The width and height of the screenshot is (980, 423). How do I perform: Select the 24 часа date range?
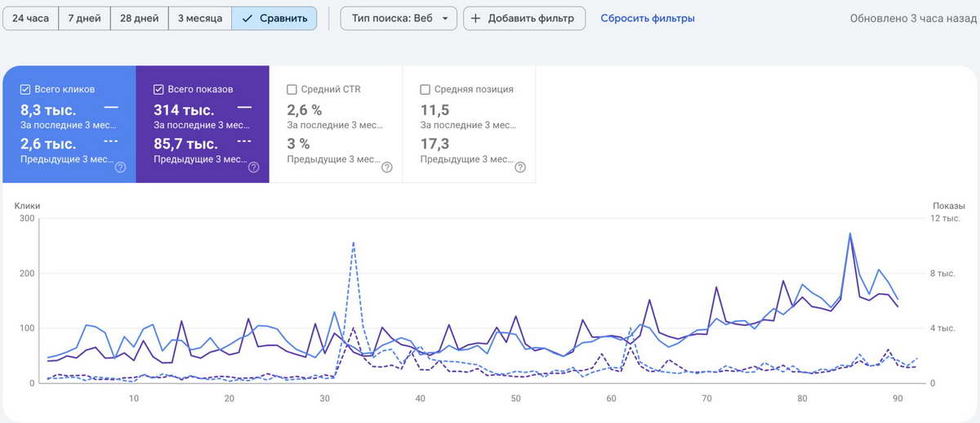31,18
